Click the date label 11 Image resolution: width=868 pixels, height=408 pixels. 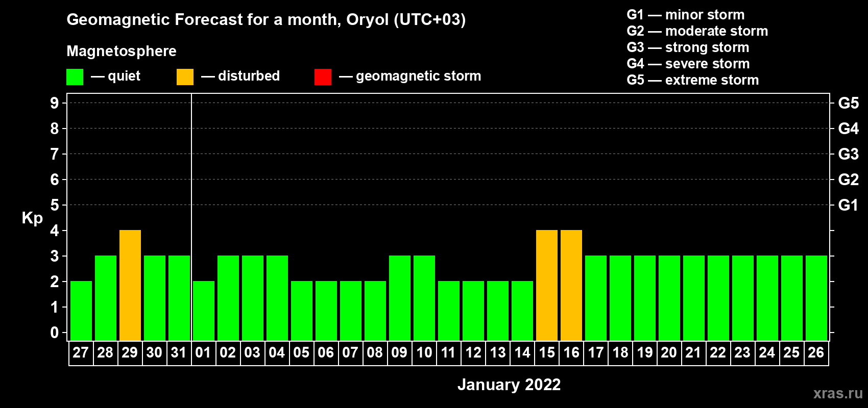click(448, 353)
